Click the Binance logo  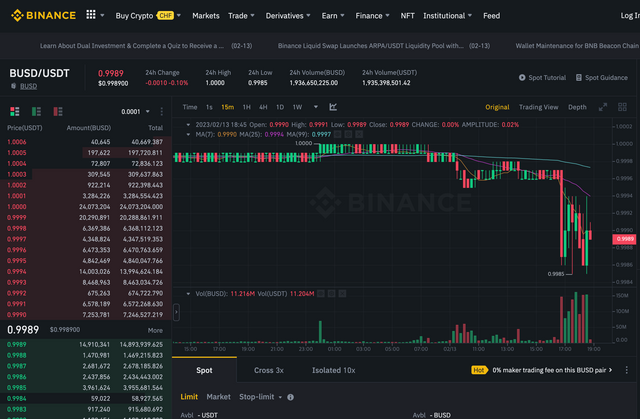tap(43, 16)
